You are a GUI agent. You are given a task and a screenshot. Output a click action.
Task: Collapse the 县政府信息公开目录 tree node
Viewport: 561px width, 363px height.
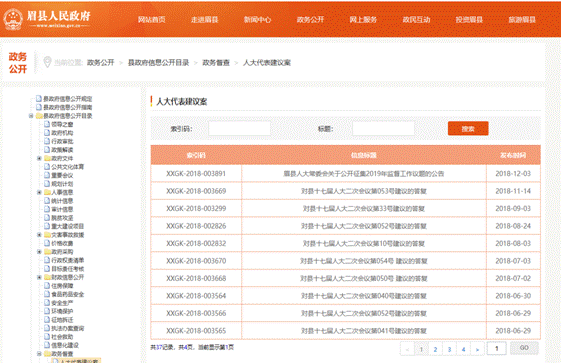pos(31,116)
